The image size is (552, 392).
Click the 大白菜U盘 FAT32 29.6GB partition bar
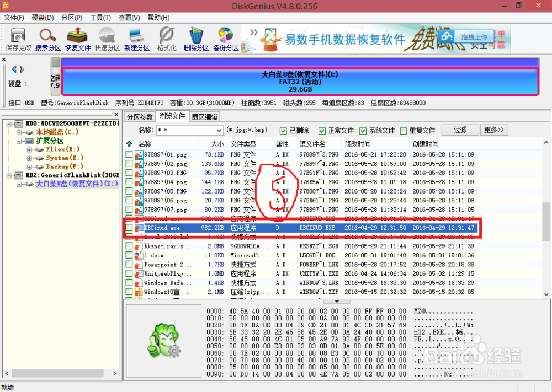point(300,82)
